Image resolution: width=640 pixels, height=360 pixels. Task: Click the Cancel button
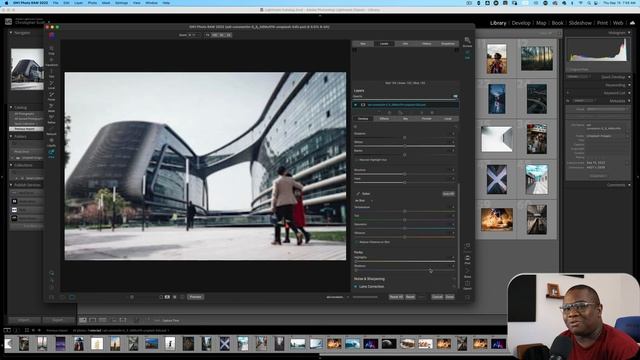pos(437,297)
